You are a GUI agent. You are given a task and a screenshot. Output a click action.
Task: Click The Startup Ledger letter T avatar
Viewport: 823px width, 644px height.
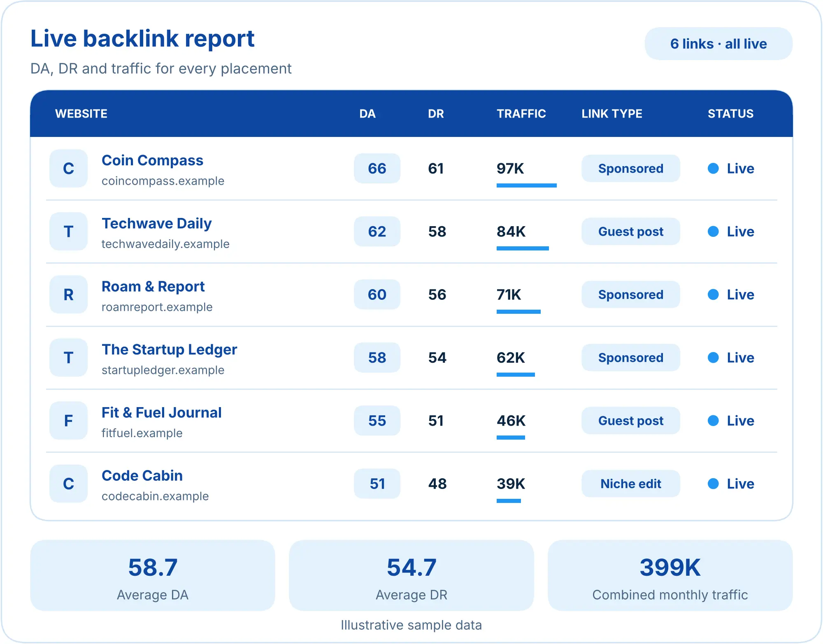68,358
